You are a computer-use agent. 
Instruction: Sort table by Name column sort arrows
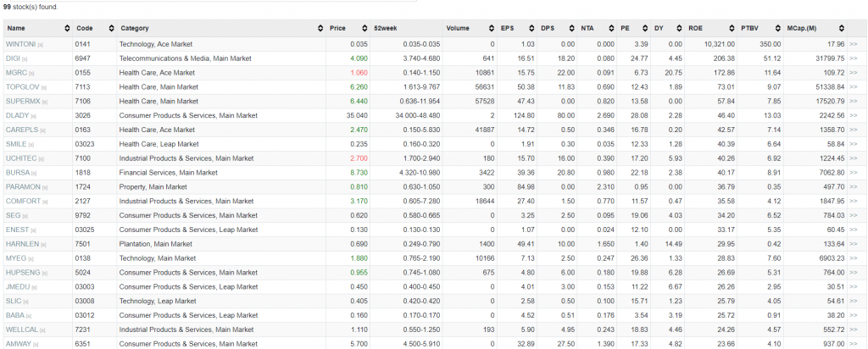click(x=67, y=28)
